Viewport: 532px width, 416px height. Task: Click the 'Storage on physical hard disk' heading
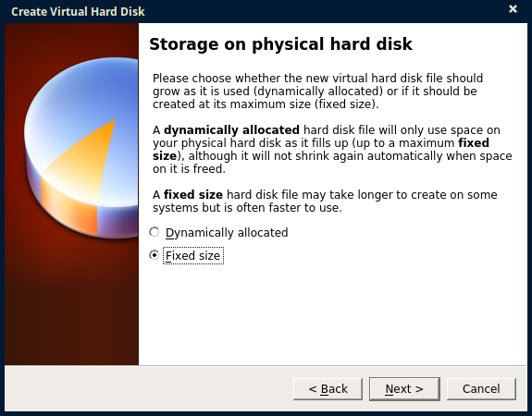pyautogui.click(x=280, y=44)
